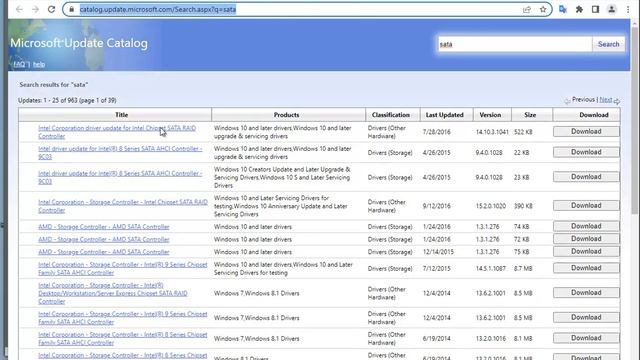Download the 14.10.3.1041 driver
Viewport: 640px width, 360px height.
pos(586,131)
